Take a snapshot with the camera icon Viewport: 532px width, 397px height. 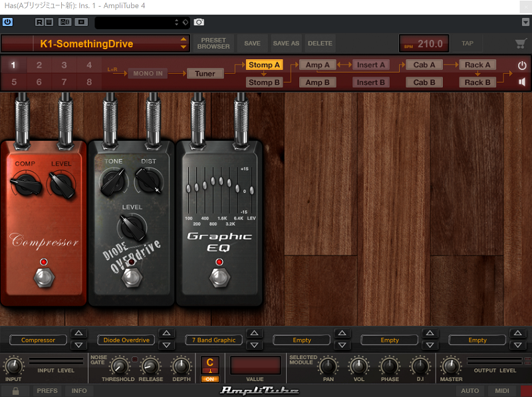pyautogui.click(x=199, y=22)
